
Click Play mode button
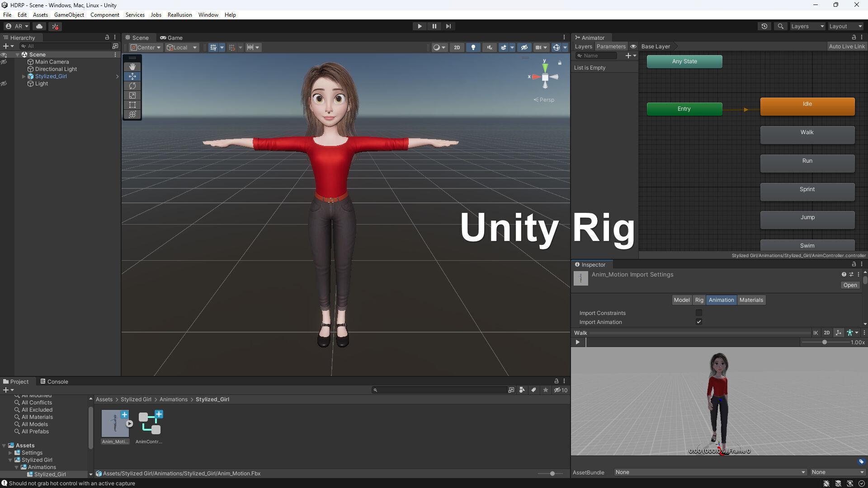click(420, 26)
